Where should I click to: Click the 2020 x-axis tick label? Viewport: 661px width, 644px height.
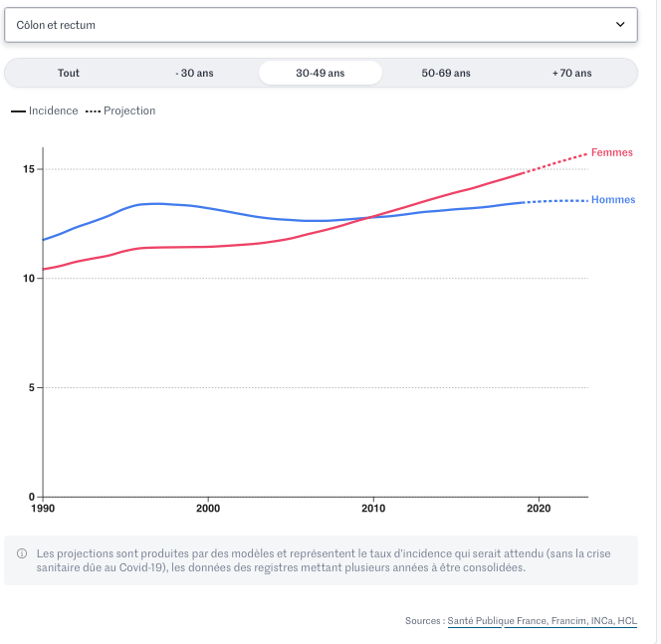538,508
